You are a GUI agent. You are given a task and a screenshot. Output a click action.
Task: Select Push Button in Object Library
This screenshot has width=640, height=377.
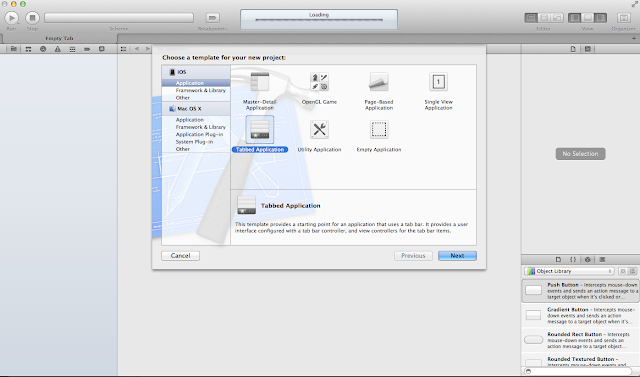pos(580,291)
